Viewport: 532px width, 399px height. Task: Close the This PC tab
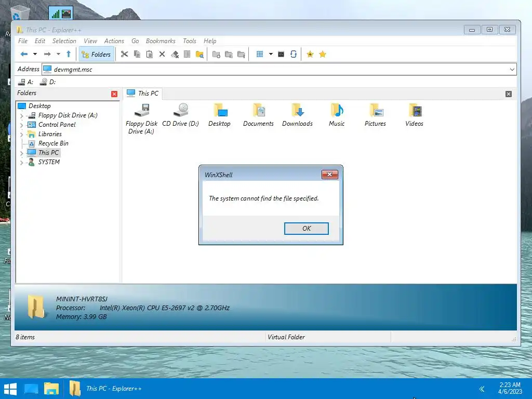[508, 94]
